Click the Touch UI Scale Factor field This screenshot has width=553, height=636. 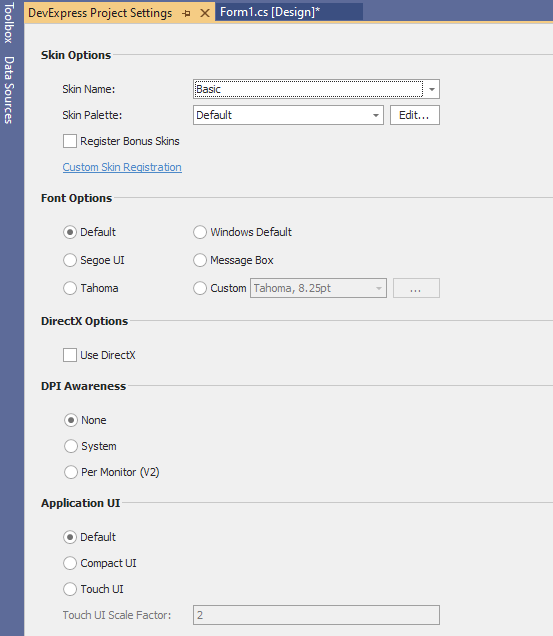(316, 615)
